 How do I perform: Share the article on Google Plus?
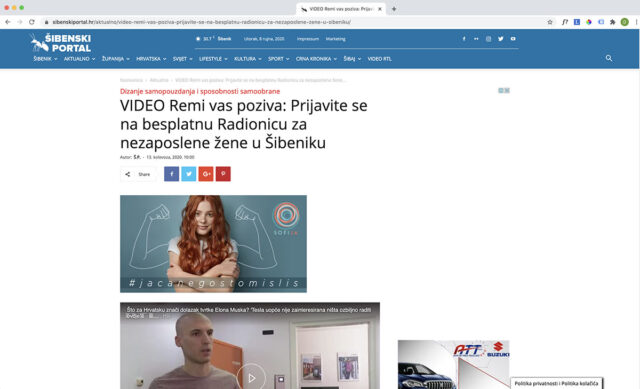(206, 174)
